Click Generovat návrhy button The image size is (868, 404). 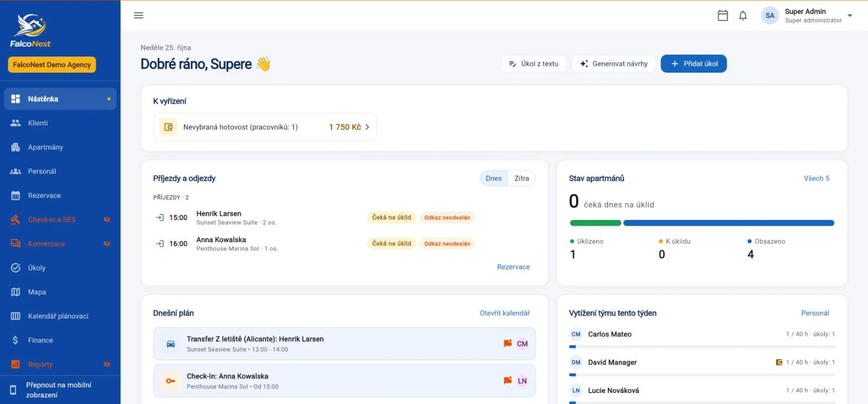click(613, 64)
